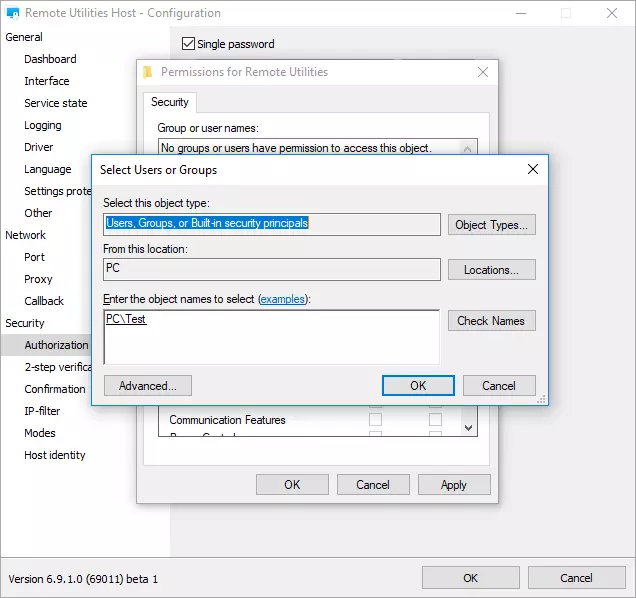This screenshot has width=636, height=598.
Task: Click the Locations button
Action: [x=491, y=270]
